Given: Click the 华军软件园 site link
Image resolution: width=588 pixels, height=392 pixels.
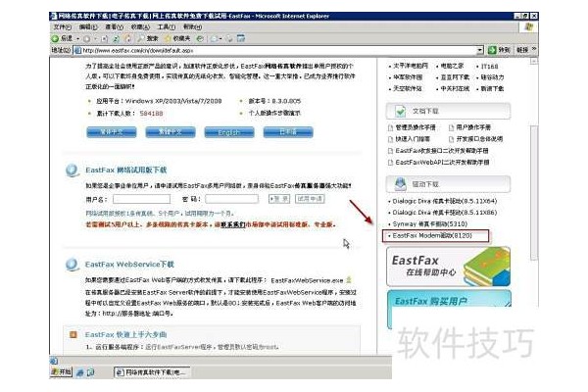Looking at the screenshot, I should click(x=408, y=77).
